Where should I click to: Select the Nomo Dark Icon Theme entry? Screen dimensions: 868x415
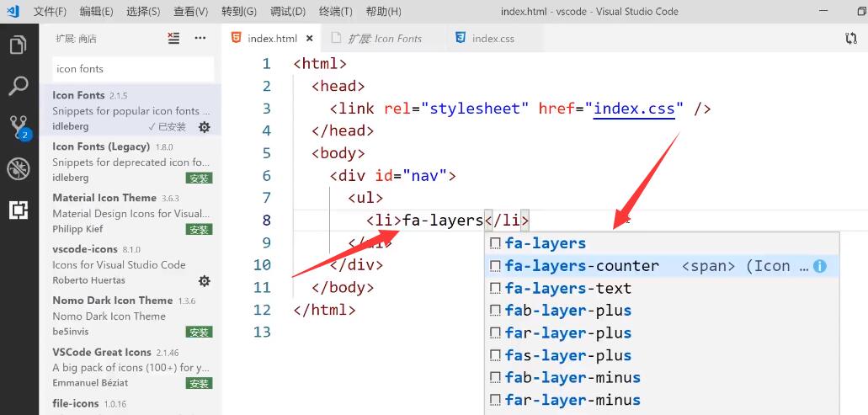tap(130, 316)
